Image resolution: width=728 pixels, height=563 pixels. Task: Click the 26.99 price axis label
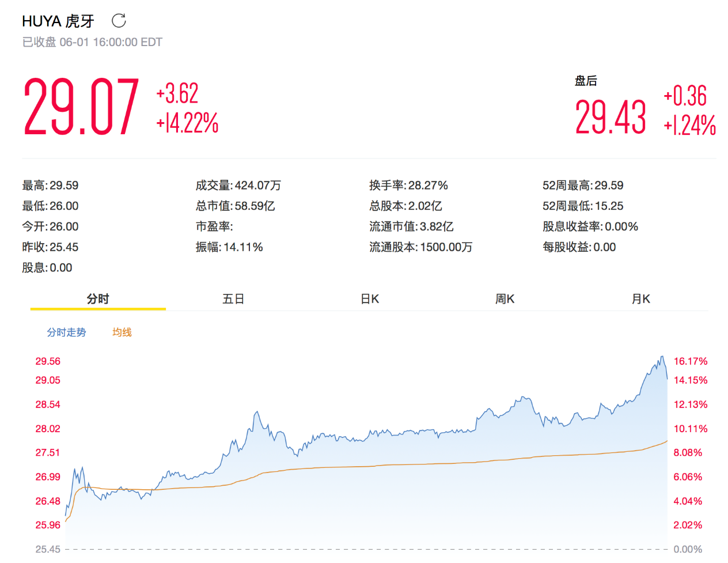coord(48,477)
